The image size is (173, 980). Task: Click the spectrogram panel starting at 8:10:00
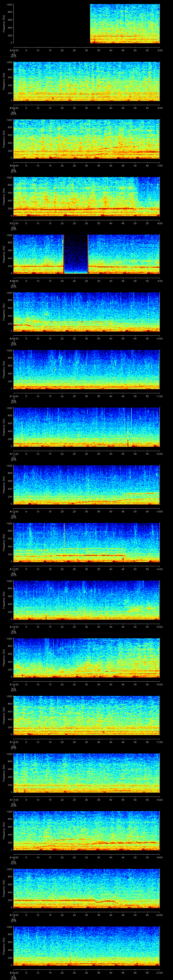pyautogui.click(x=87, y=369)
